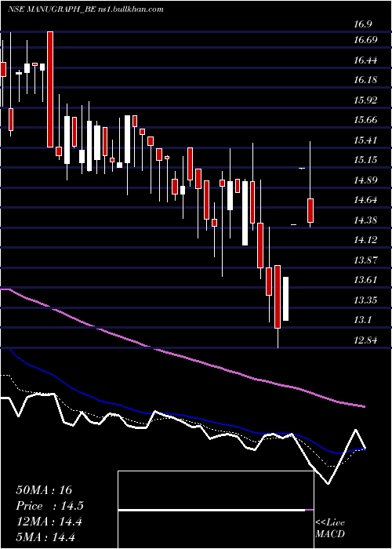
Task: Click the 16.44 price axis label
Action: [365, 60]
